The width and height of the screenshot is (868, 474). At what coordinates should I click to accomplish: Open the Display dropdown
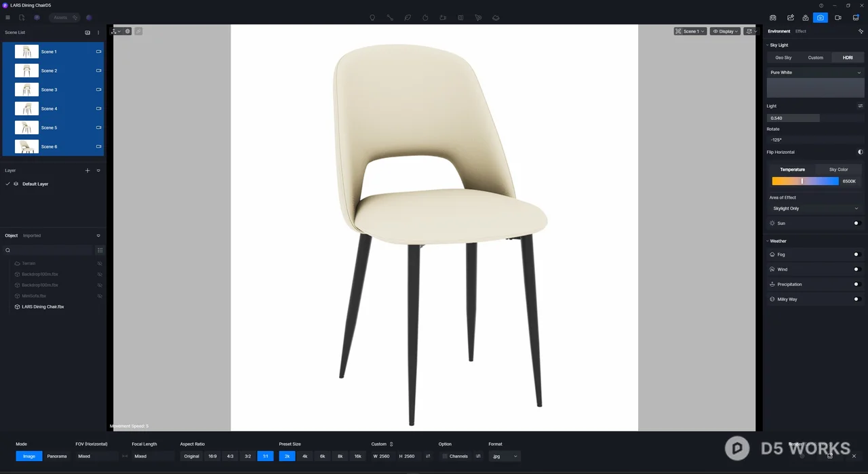[725, 31]
